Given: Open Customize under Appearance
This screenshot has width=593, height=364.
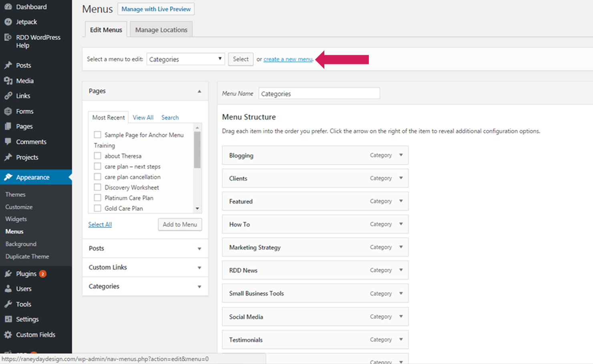Looking at the screenshot, I should [x=19, y=207].
